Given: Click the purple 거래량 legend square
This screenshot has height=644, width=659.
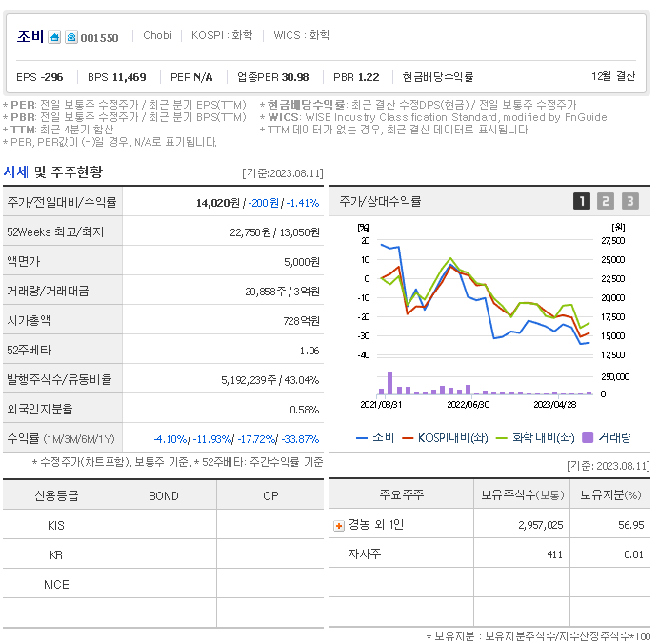Looking at the screenshot, I should [588, 437].
